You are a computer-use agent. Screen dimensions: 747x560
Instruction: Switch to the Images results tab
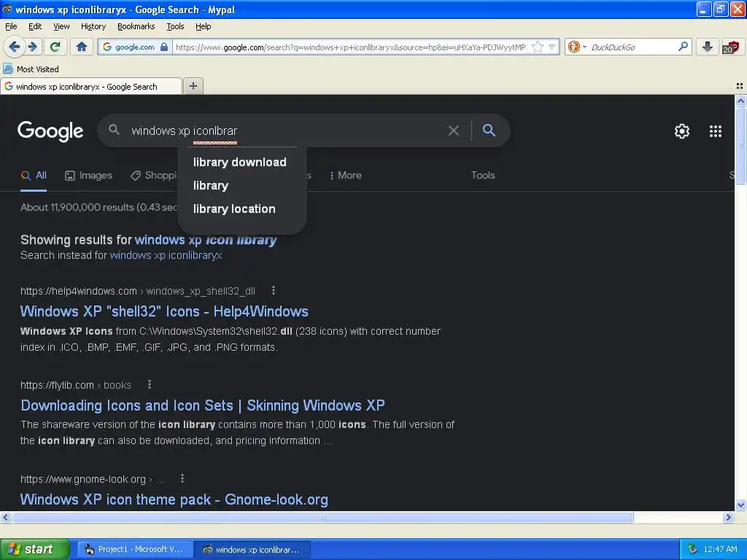click(88, 175)
